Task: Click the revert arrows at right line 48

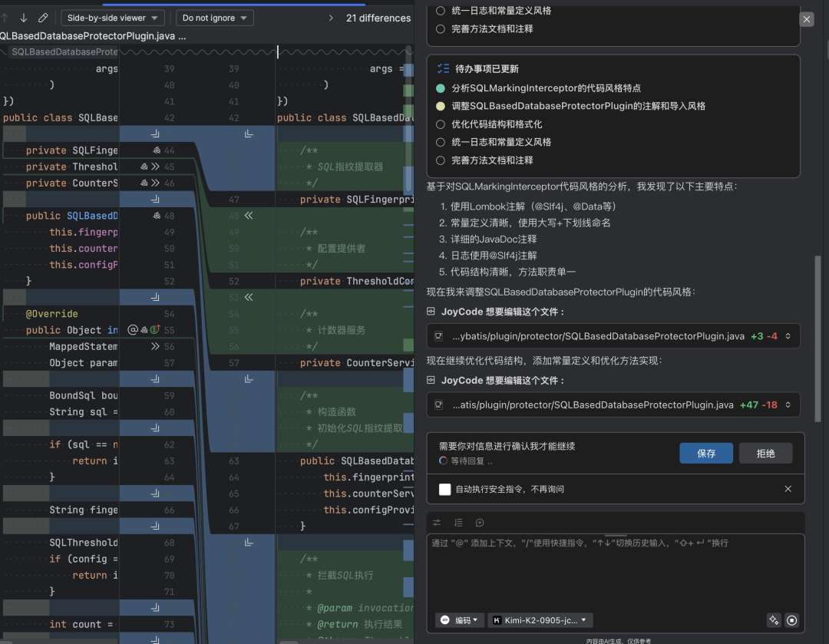Action: coord(249,216)
